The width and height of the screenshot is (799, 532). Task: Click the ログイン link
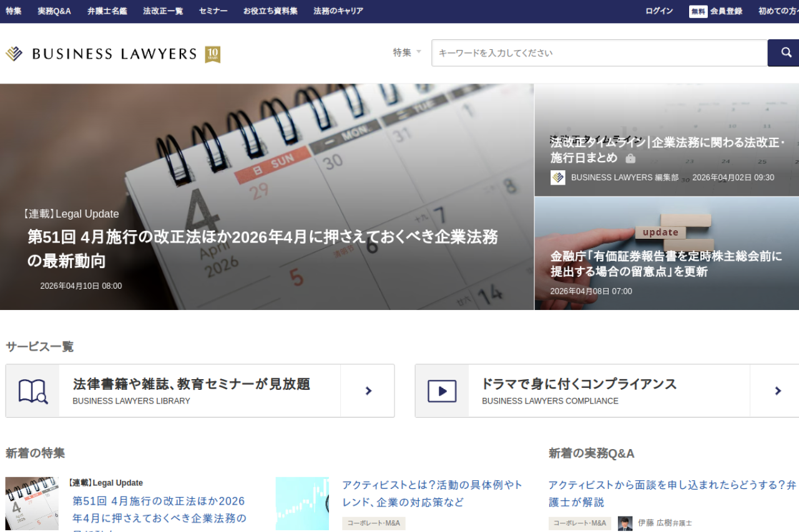point(659,11)
